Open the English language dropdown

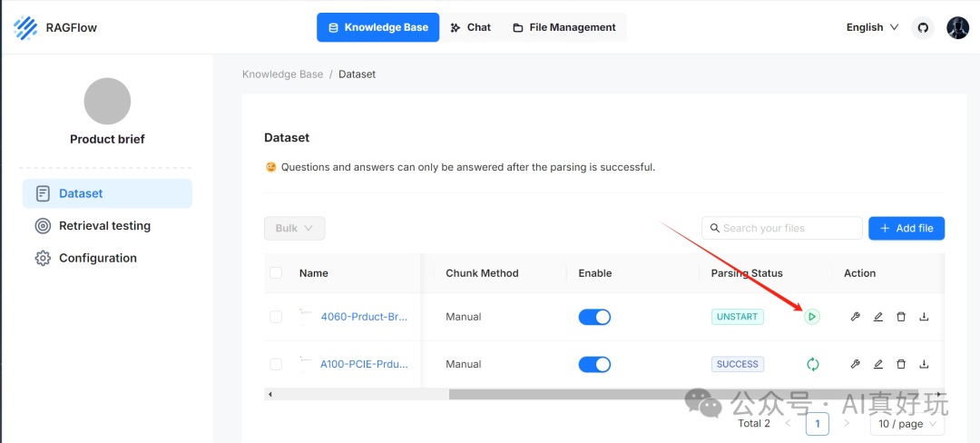pyautogui.click(x=873, y=27)
